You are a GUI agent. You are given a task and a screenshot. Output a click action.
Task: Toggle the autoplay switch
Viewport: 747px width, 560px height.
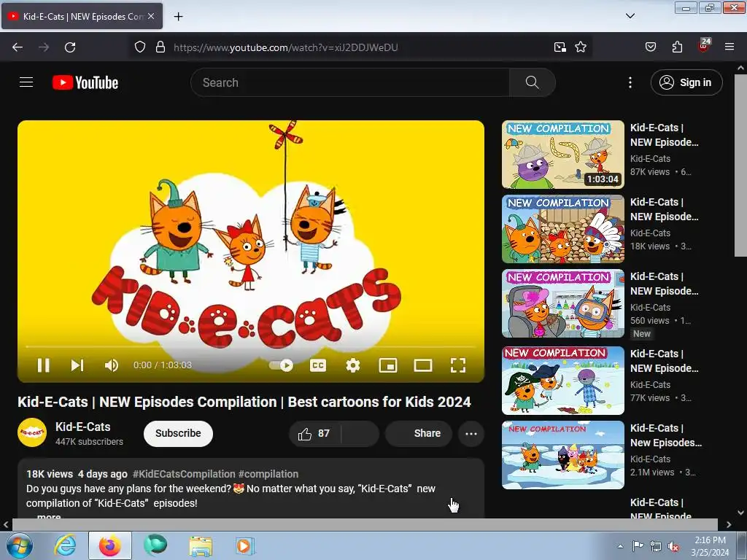pos(281,365)
